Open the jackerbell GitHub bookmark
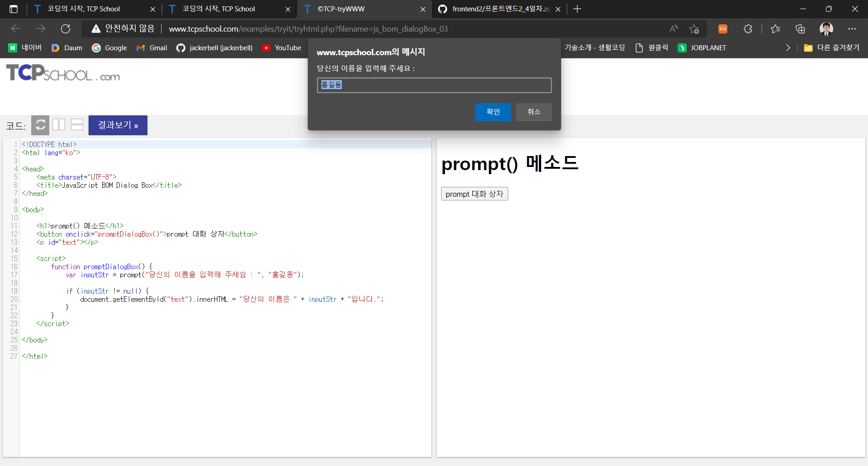This screenshot has width=868, height=466. (x=215, y=48)
